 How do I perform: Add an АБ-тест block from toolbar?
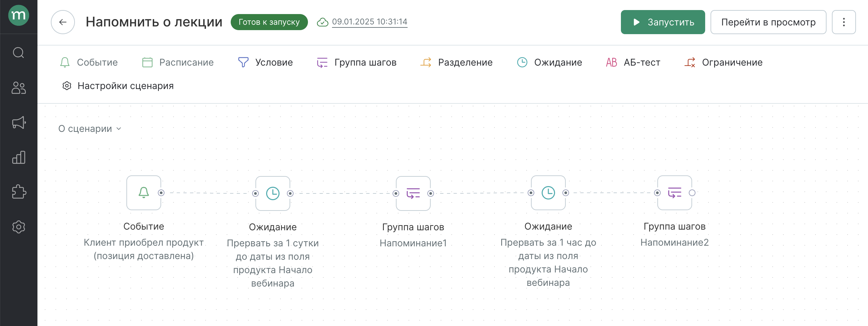point(633,63)
